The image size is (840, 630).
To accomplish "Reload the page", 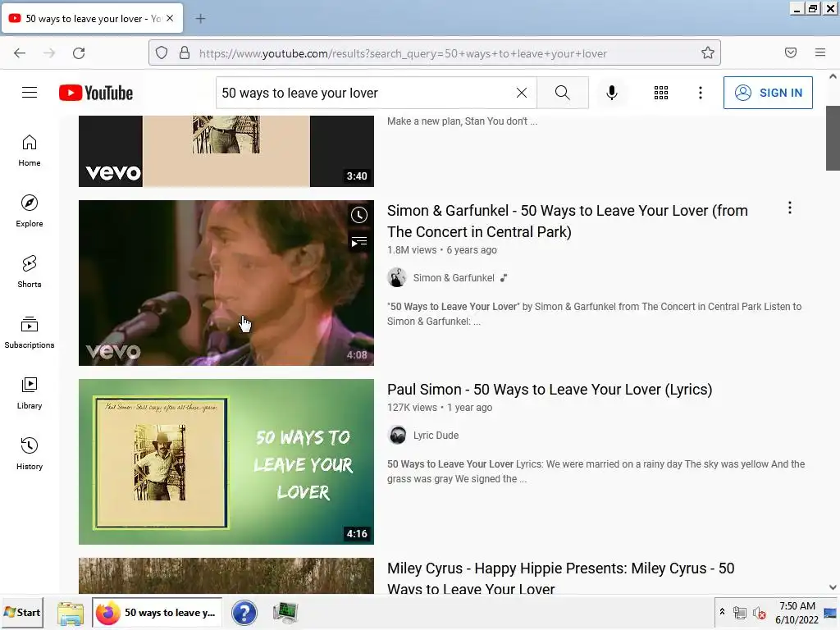I will (x=79, y=53).
